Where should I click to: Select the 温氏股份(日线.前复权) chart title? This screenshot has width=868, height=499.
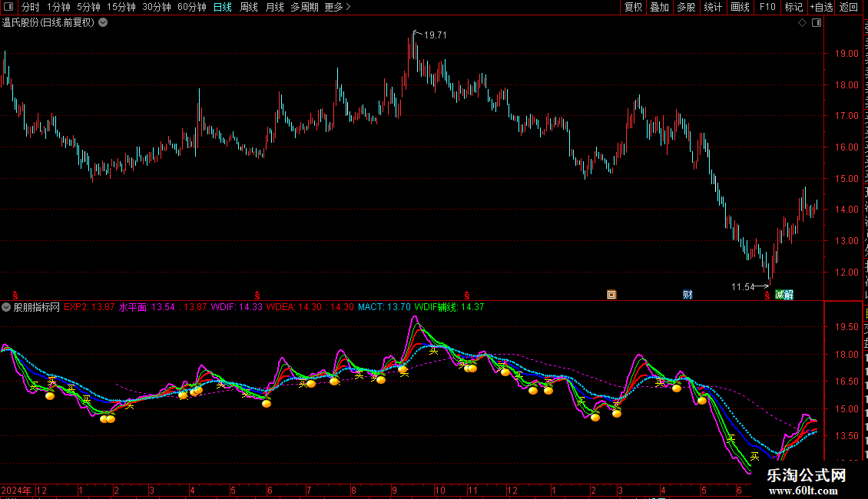tap(48, 23)
